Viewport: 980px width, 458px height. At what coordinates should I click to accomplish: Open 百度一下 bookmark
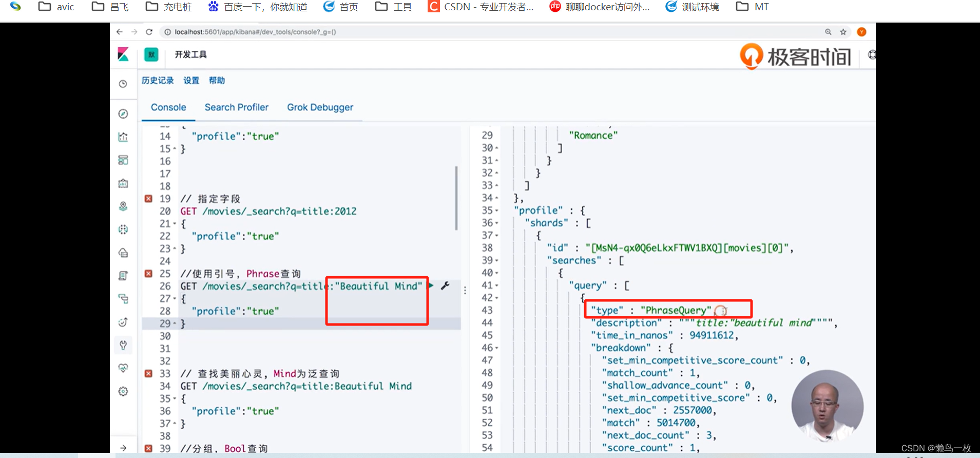click(258, 7)
